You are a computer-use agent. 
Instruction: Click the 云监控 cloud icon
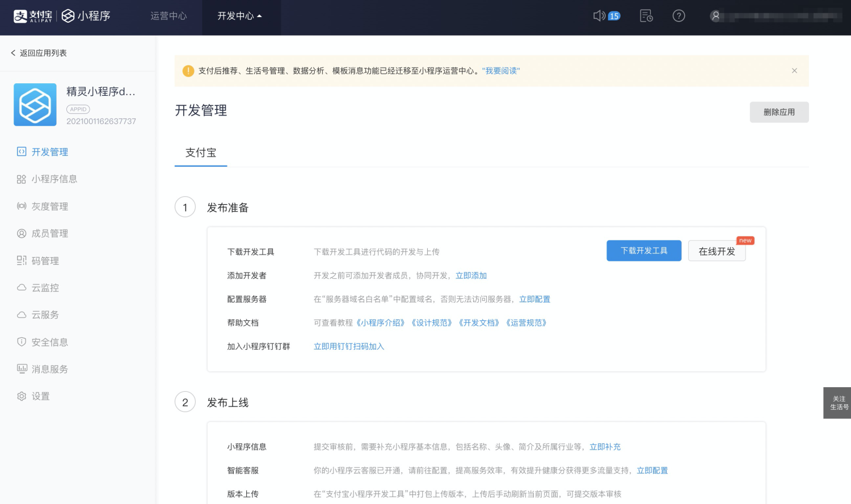tap(22, 287)
